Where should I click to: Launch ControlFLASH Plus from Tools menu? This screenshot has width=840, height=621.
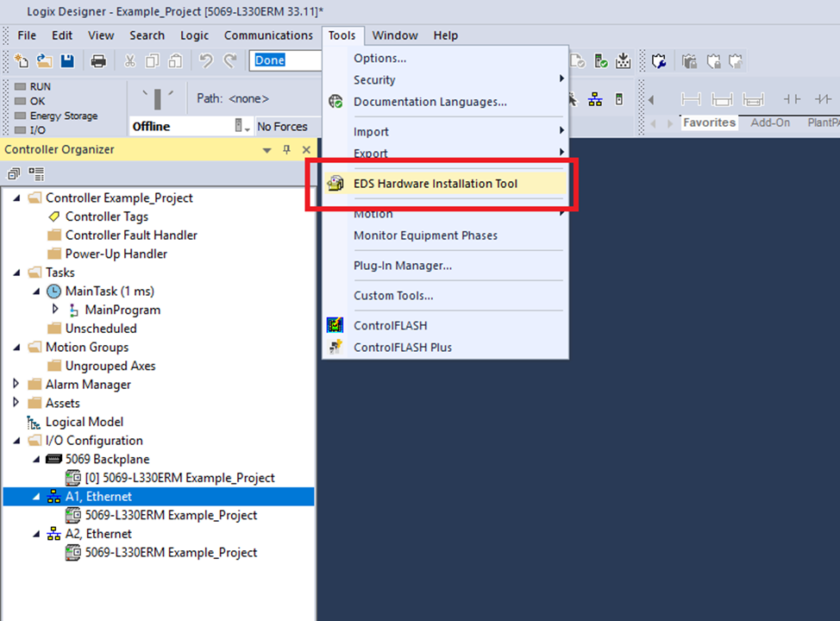tap(402, 347)
